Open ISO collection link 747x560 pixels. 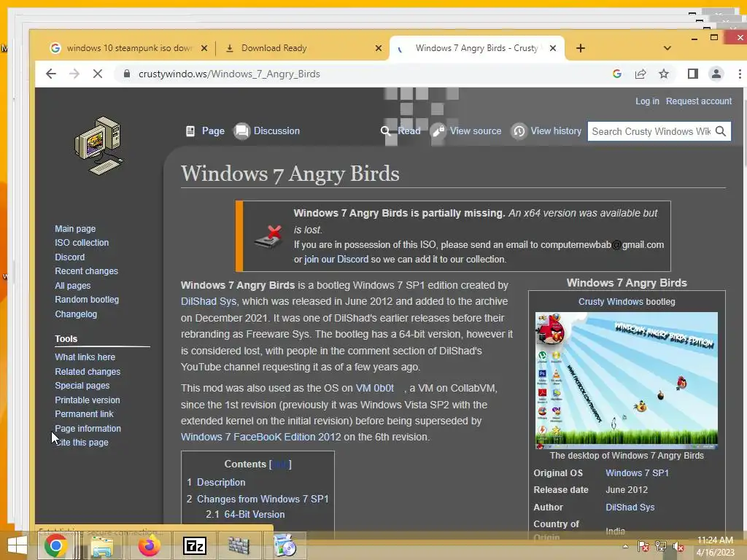click(x=82, y=242)
